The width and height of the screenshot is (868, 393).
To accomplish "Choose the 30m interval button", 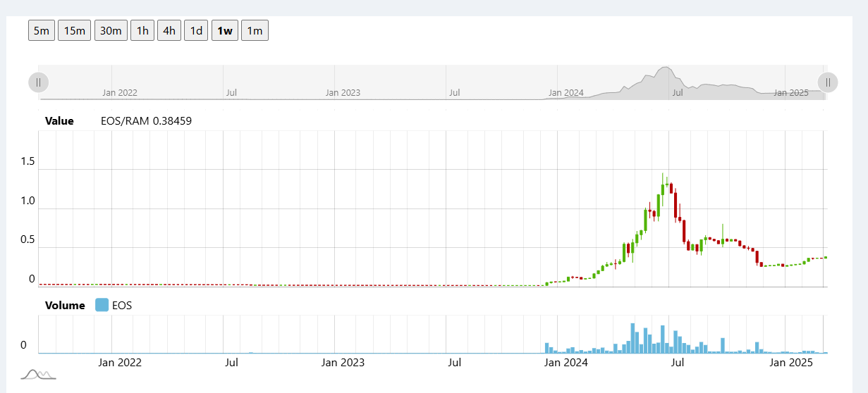I will (x=111, y=30).
